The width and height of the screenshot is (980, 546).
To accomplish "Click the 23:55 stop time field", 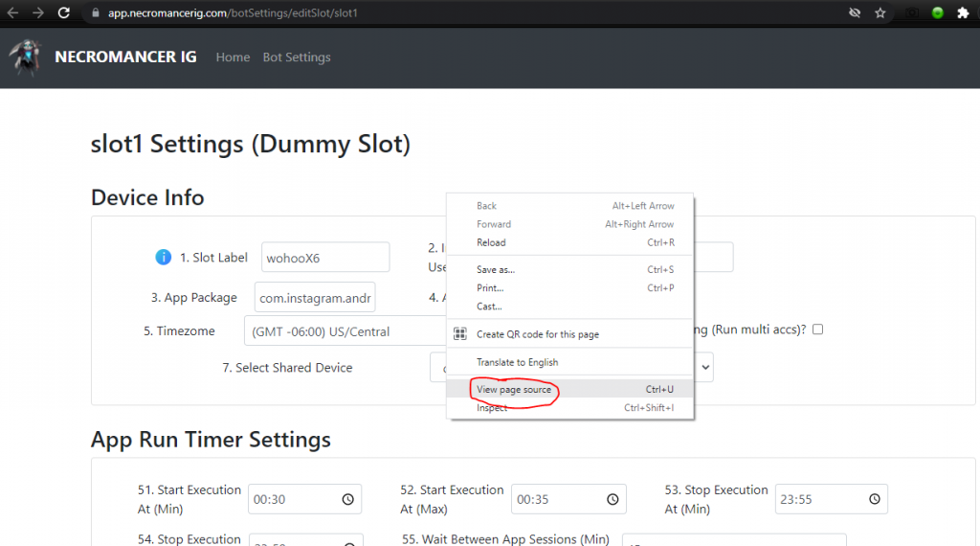I will click(832, 499).
